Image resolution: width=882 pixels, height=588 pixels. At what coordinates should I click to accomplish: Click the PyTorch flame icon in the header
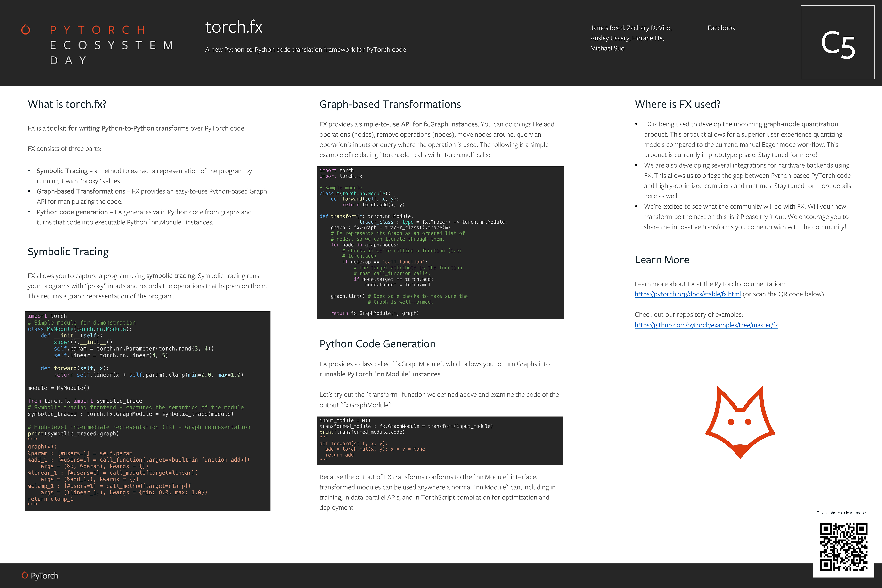[25, 29]
